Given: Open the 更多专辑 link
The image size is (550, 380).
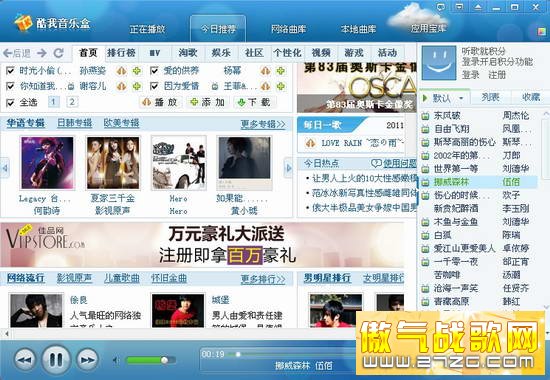Looking at the screenshot, I should [x=263, y=124].
